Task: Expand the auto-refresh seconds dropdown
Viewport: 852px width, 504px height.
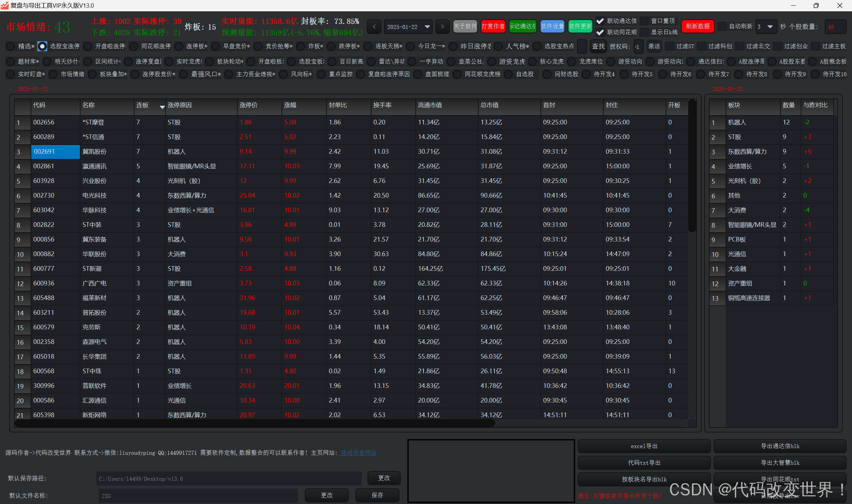Action: [770, 27]
